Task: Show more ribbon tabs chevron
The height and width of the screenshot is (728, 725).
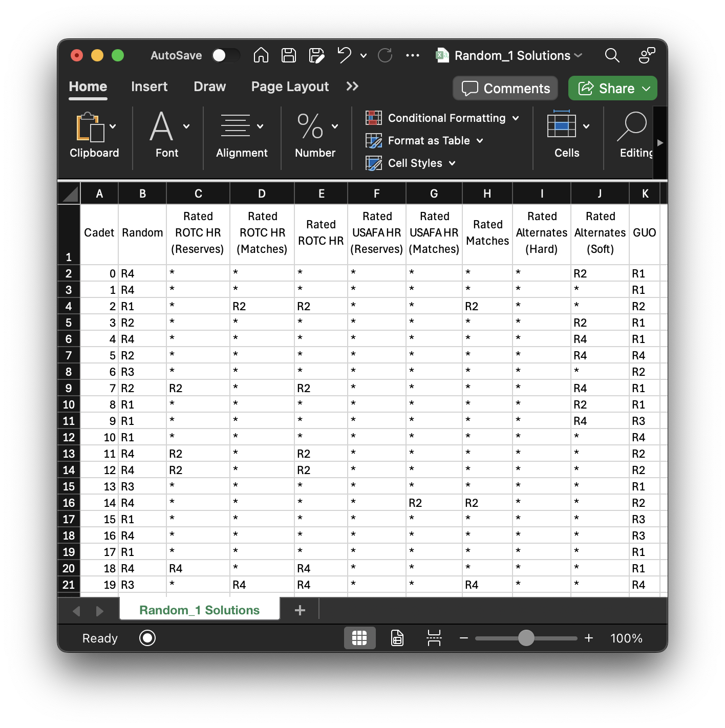Action: pos(352,86)
